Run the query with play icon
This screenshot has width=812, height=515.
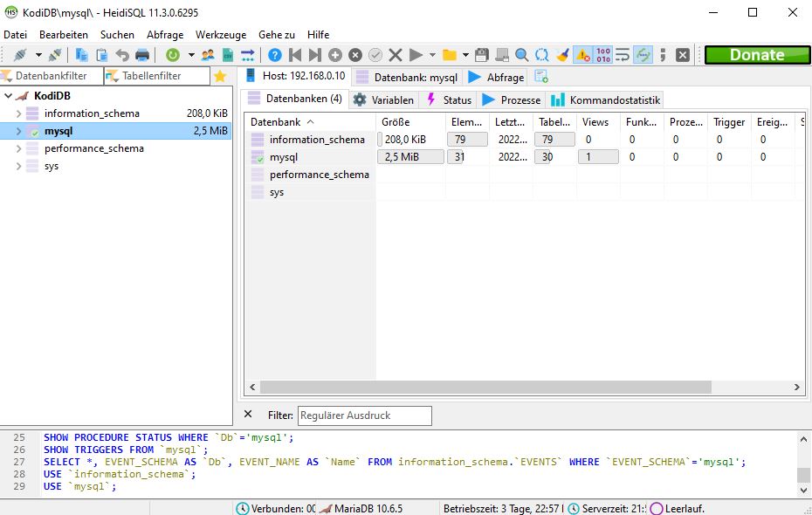coord(416,55)
